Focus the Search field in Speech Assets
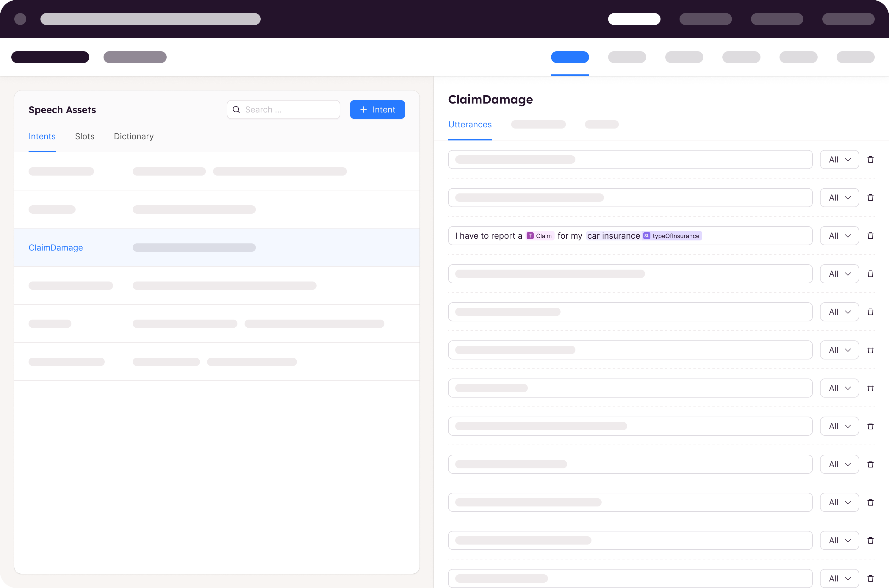The height and width of the screenshot is (588, 889). (284, 110)
